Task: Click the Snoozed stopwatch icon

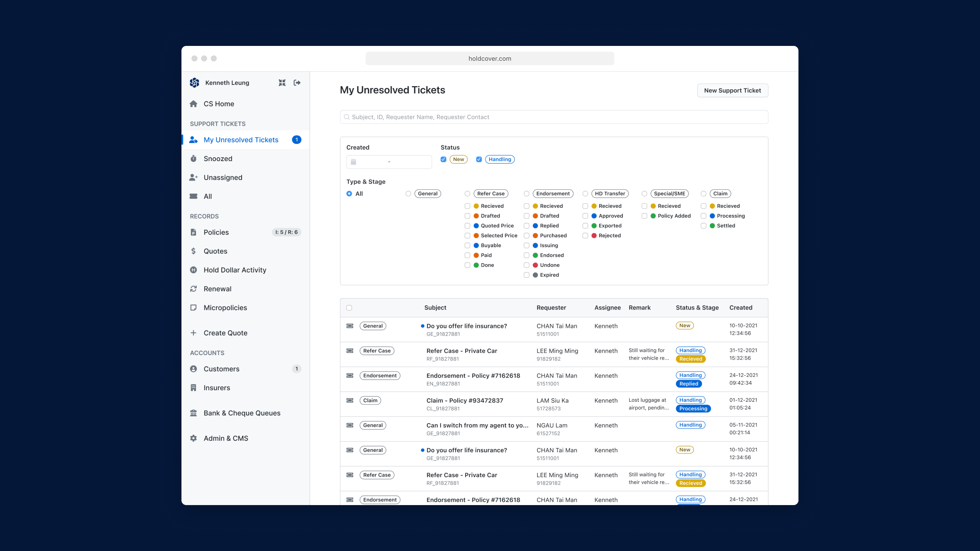Action: [194, 158]
